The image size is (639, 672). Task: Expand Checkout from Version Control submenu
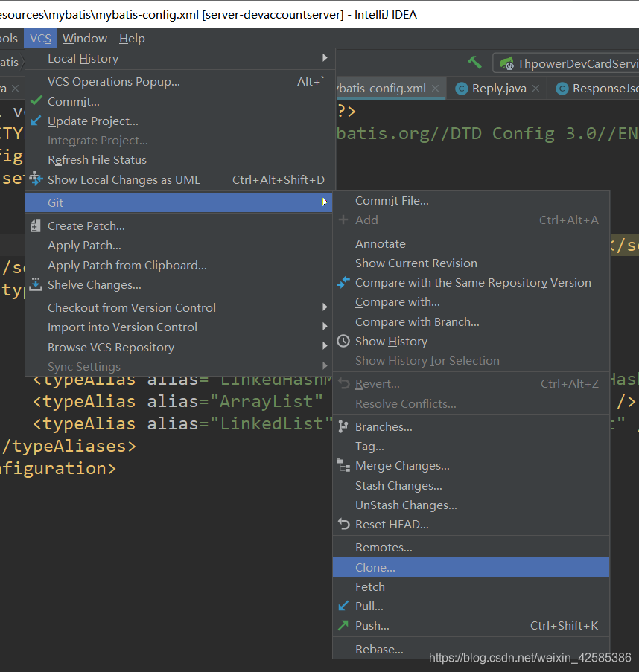[x=325, y=307]
